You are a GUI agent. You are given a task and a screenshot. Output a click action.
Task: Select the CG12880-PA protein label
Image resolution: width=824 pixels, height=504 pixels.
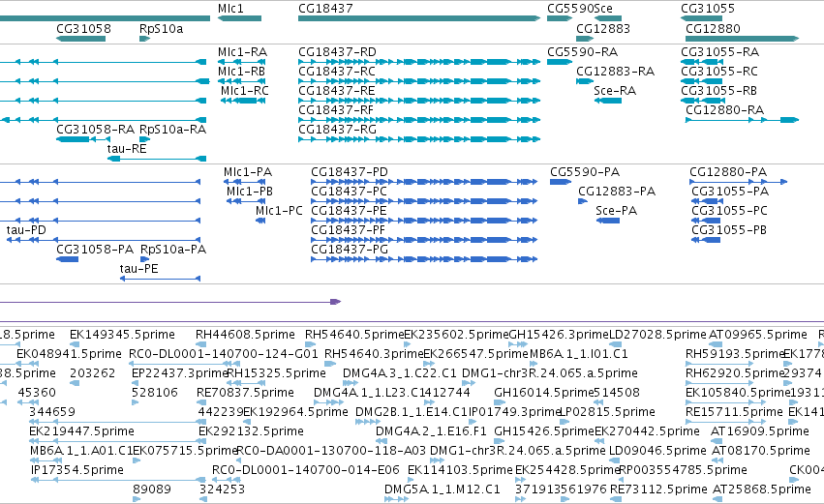pyautogui.click(x=728, y=172)
